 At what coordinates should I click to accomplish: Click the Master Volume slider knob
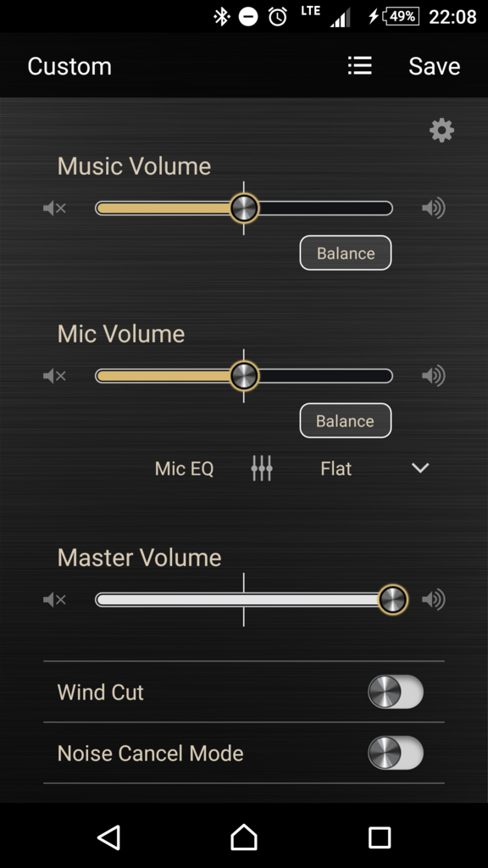pyautogui.click(x=393, y=599)
